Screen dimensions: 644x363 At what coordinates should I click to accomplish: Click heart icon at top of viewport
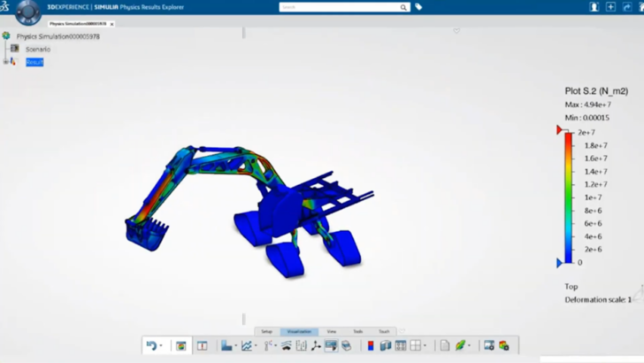tap(456, 31)
